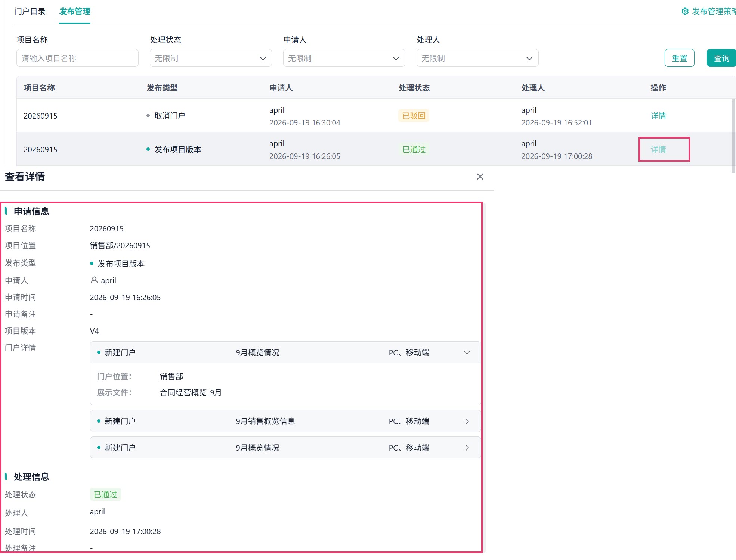Select the 发布管理 tab
Viewport: 736px width, 560px height.
[x=75, y=11]
